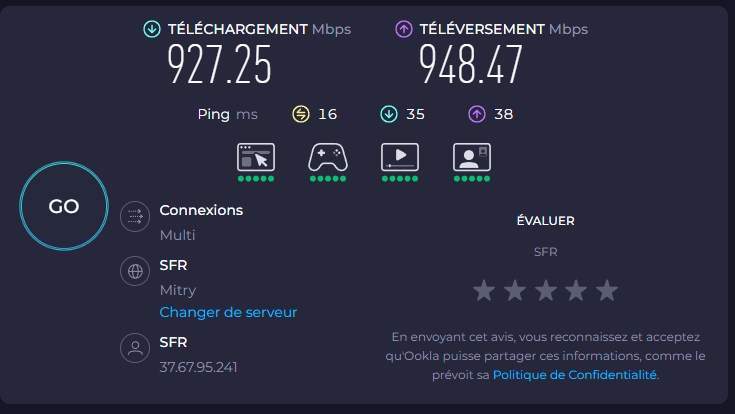This screenshot has width=735, height=414.
Task: Open the Changer de serveur link
Action: tap(228, 312)
